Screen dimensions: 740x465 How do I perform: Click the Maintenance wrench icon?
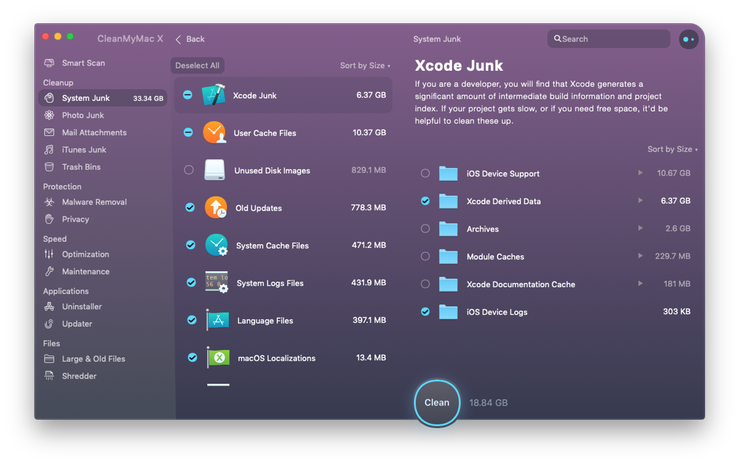tap(49, 271)
